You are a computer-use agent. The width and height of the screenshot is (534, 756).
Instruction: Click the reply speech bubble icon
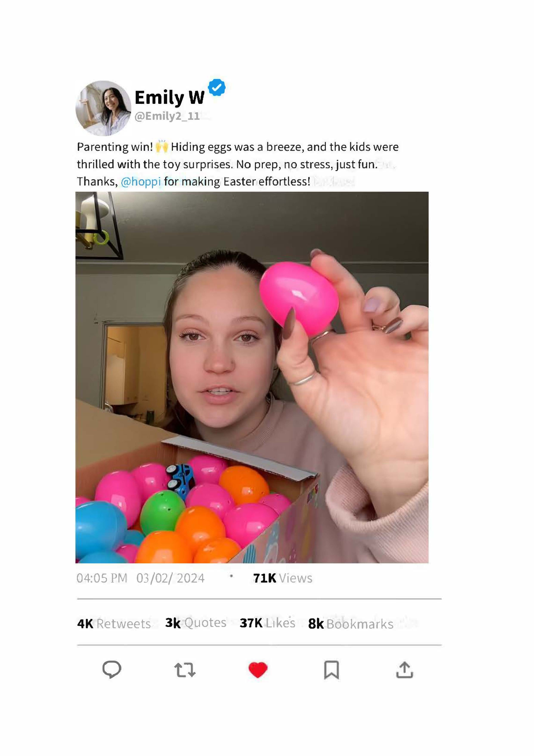pos(112,669)
